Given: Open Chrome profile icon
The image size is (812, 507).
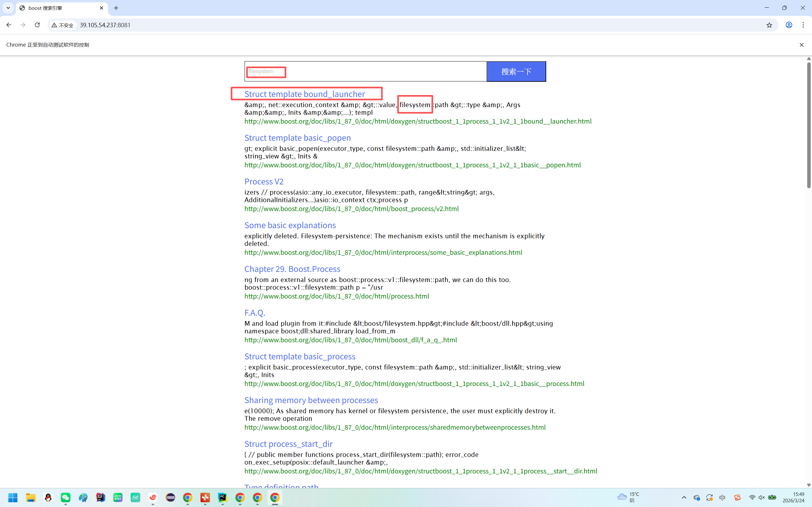Looking at the screenshot, I should [789, 25].
